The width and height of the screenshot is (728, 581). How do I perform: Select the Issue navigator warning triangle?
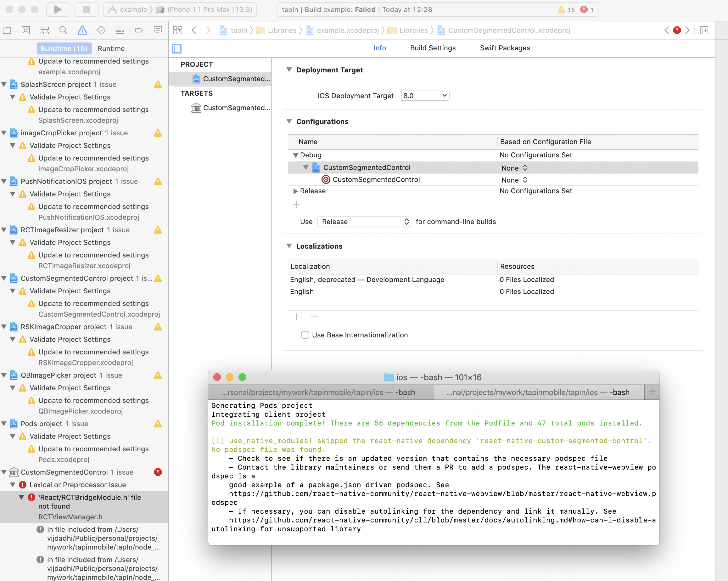coord(82,30)
